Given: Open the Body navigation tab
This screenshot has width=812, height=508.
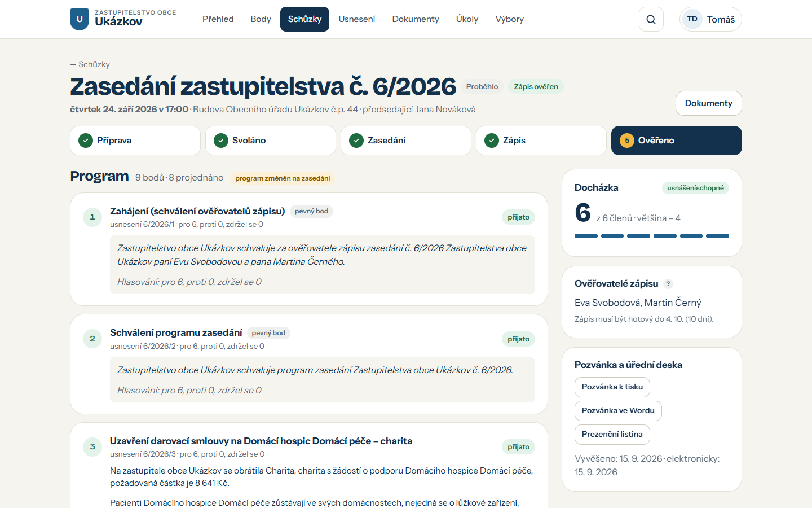Looking at the screenshot, I should pyautogui.click(x=261, y=19).
